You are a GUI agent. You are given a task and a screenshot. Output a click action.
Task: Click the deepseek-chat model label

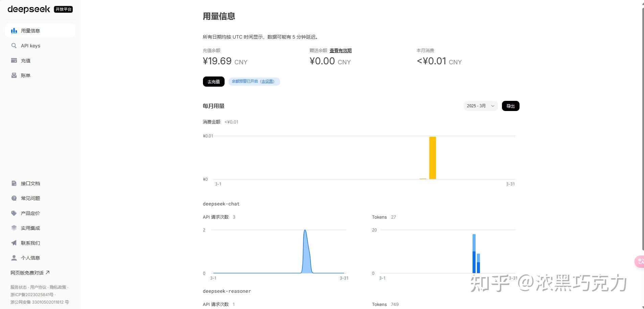(221, 204)
